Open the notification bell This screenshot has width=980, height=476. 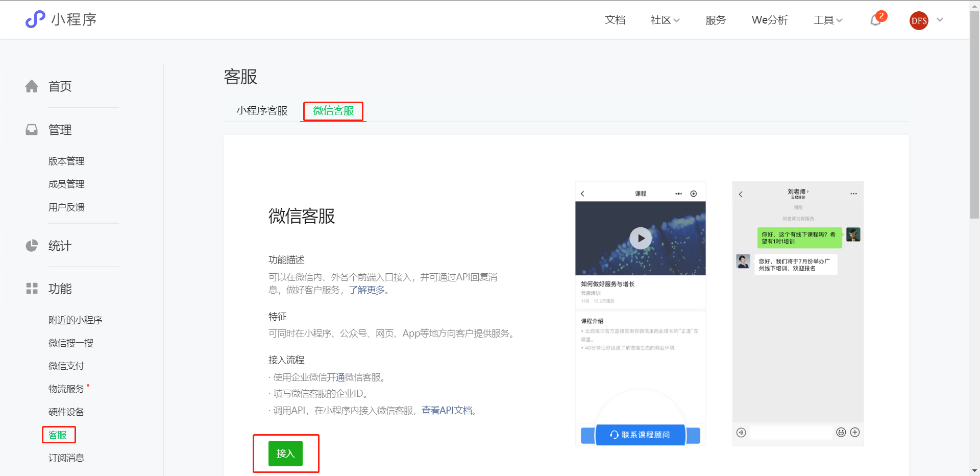click(x=876, y=20)
